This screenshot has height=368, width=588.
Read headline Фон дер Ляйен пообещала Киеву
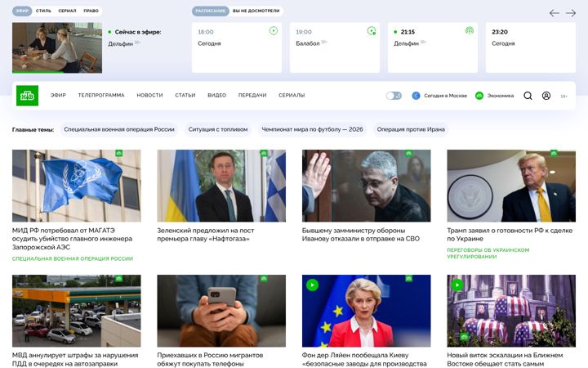click(x=364, y=359)
